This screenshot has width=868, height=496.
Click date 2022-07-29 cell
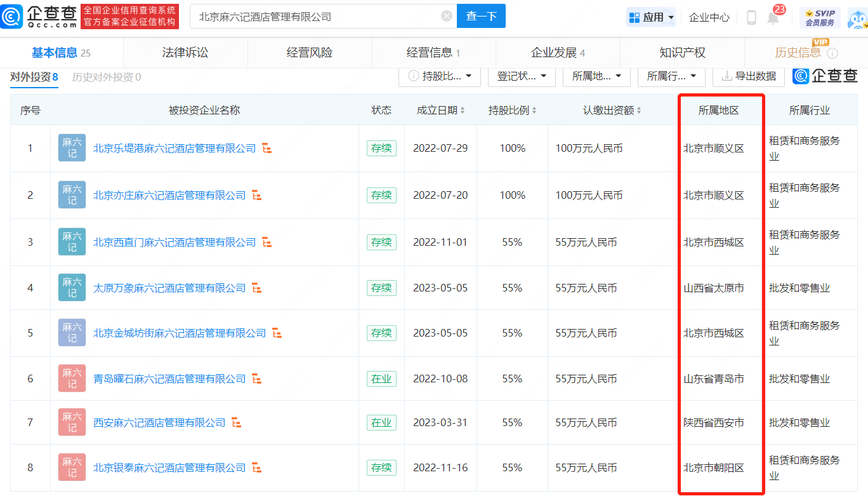[x=440, y=149]
